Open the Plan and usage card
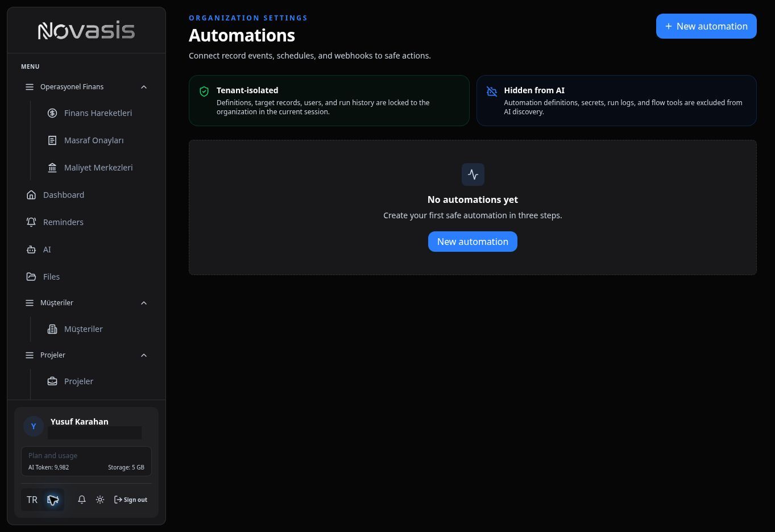Viewport: 775px width, 532px height. click(86, 461)
